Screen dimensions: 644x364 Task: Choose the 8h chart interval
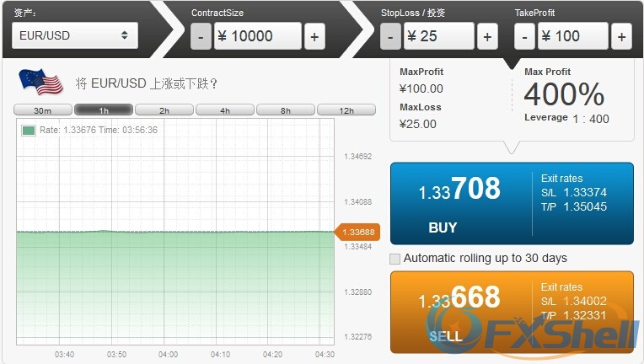pyautogui.click(x=285, y=110)
